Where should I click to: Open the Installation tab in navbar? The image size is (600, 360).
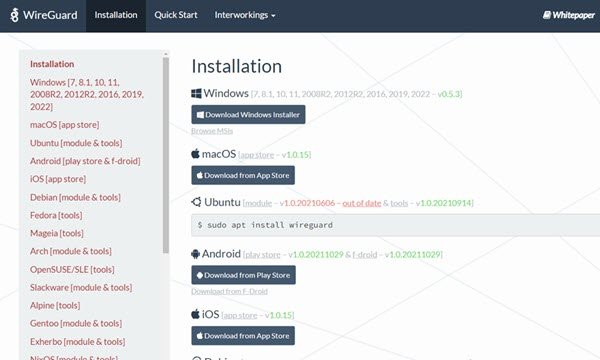pos(116,15)
